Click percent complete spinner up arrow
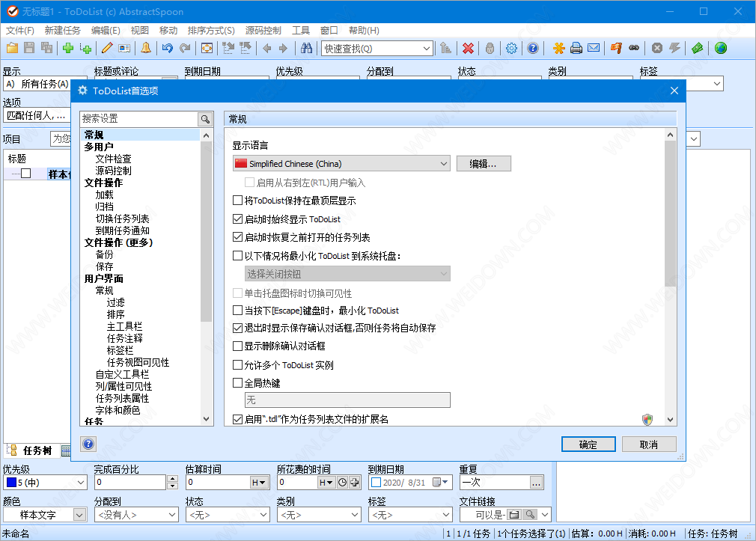The image size is (756, 541). (173, 479)
